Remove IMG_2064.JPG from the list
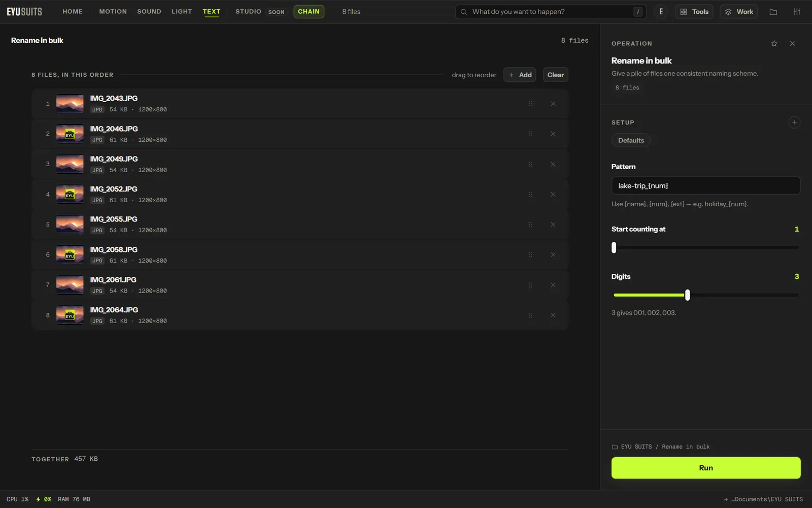Viewport: 812px width, 508px height. (x=553, y=315)
